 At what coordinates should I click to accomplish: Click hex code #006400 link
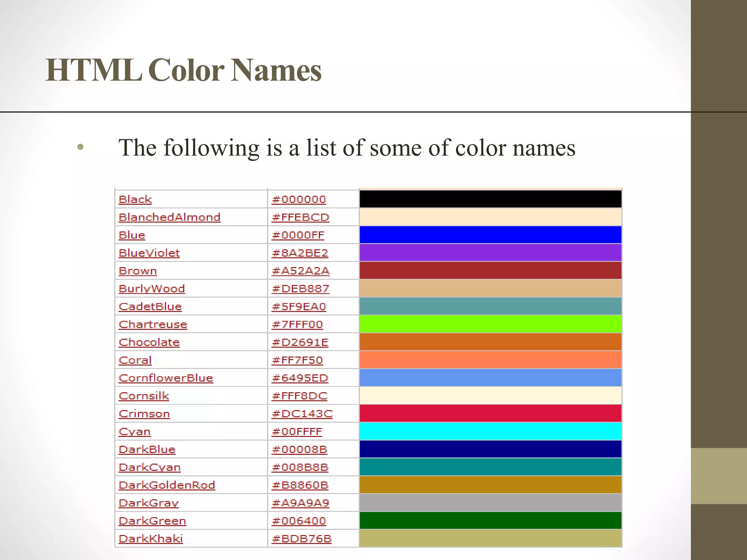pyautogui.click(x=299, y=521)
